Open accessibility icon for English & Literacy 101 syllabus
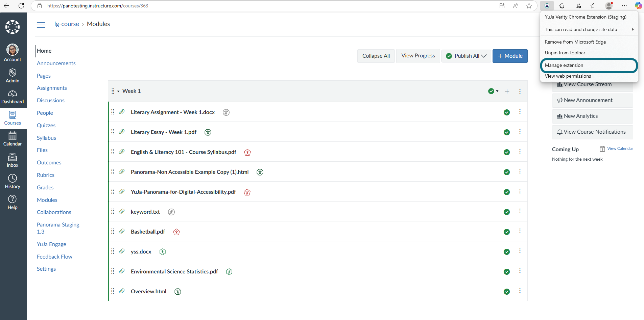This screenshot has width=644, height=320. [247, 152]
